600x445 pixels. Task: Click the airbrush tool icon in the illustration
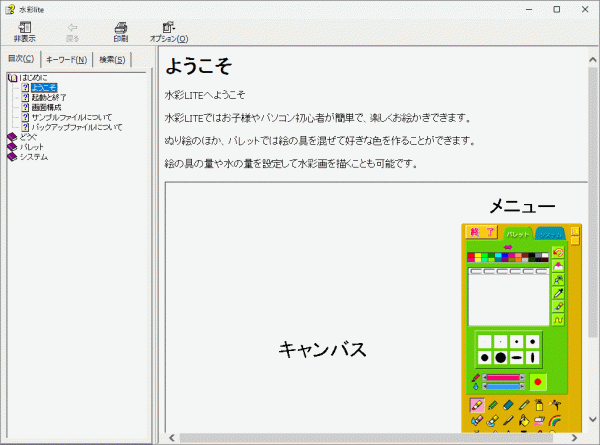(x=555, y=404)
